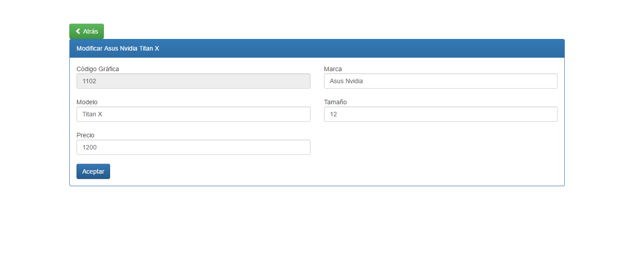Click the Código Gráfica label

pos(98,69)
